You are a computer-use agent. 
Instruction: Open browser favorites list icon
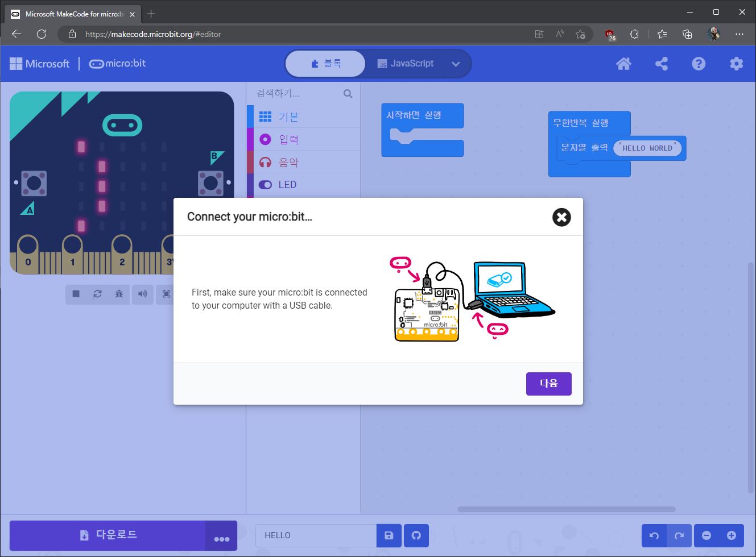[x=662, y=34]
